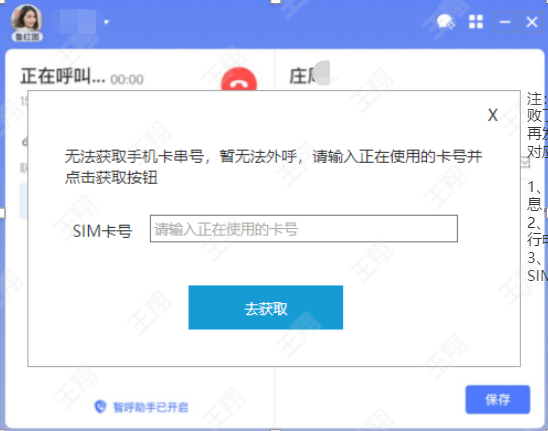Click the 智呼助手已开启 status text
The height and width of the screenshot is (431, 548).
pyautogui.click(x=150, y=407)
